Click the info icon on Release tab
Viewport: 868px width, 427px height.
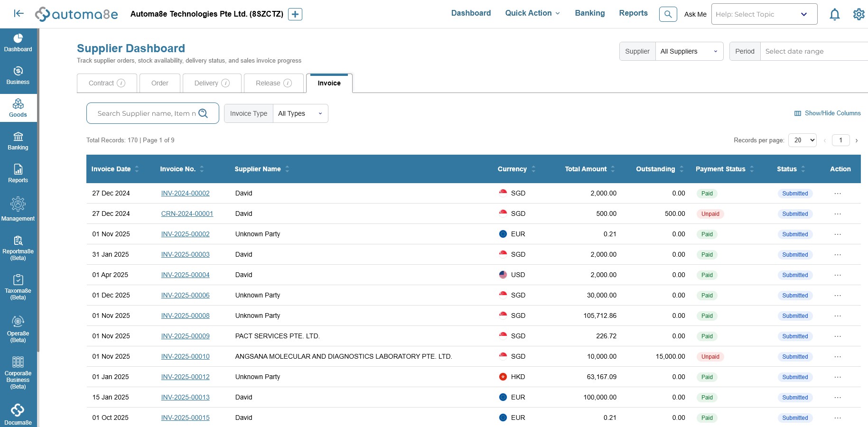pyautogui.click(x=288, y=83)
